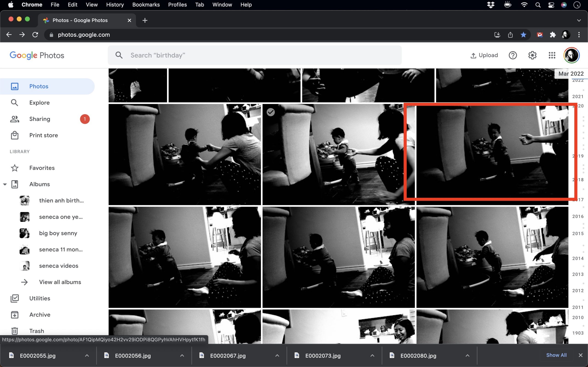588x367 pixels.
Task: Collapse the Albums list arrow
Action: 5,184
